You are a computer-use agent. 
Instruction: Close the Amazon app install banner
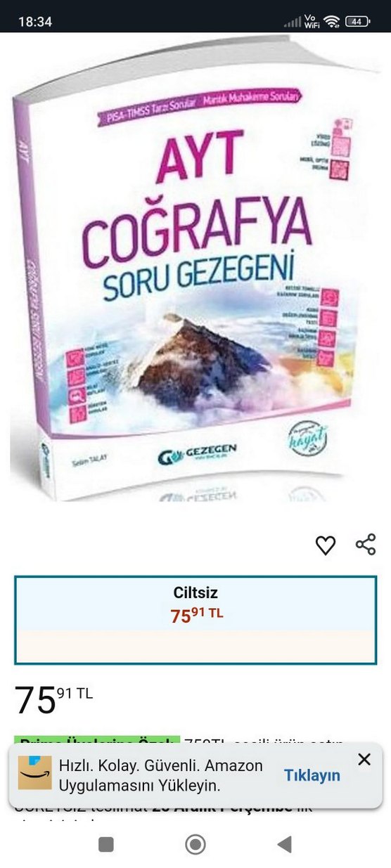click(364, 759)
